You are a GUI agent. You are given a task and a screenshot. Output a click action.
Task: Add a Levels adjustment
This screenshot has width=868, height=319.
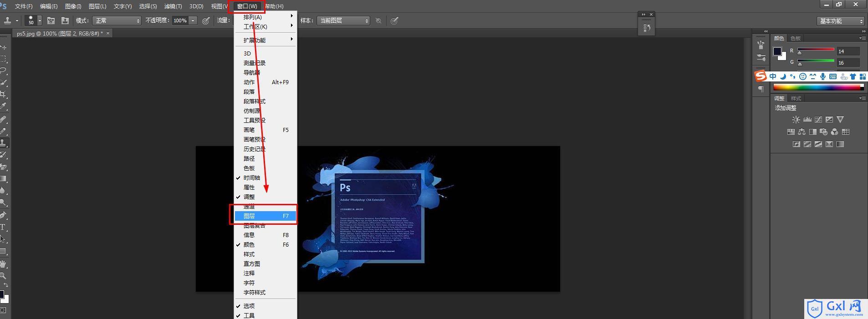tap(807, 120)
